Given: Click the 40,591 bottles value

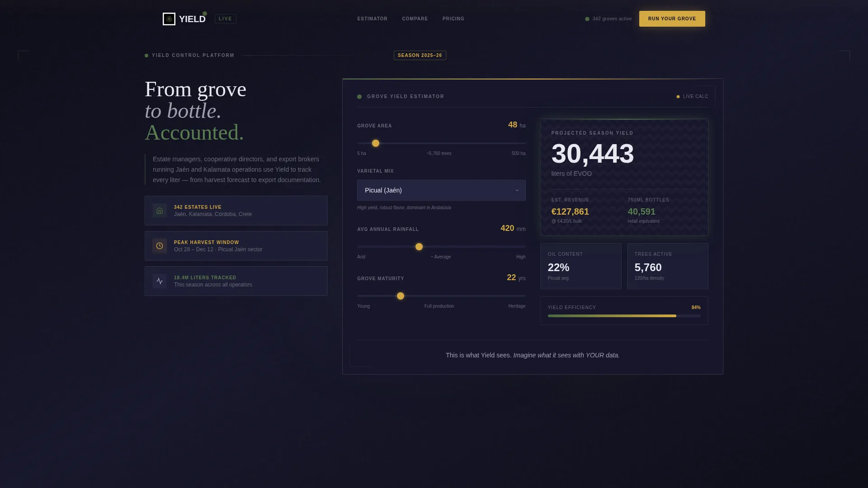Looking at the screenshot, I should (x=642, y=211).
